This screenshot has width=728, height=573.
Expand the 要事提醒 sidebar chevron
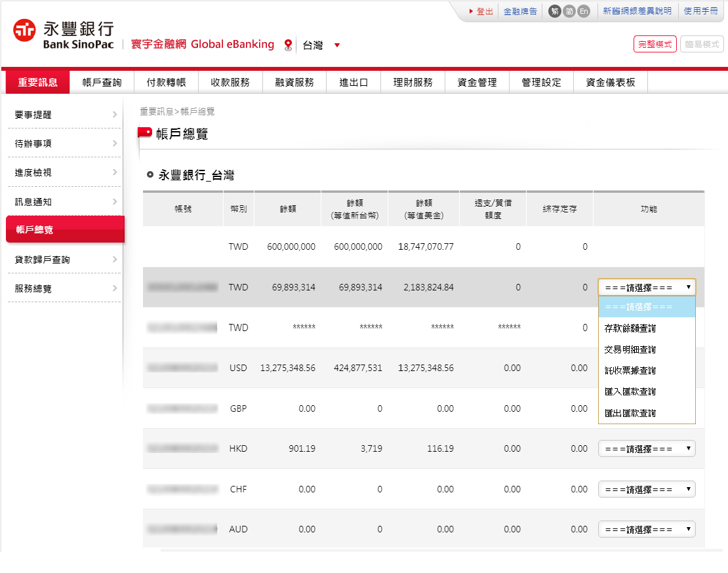point(115,115)
